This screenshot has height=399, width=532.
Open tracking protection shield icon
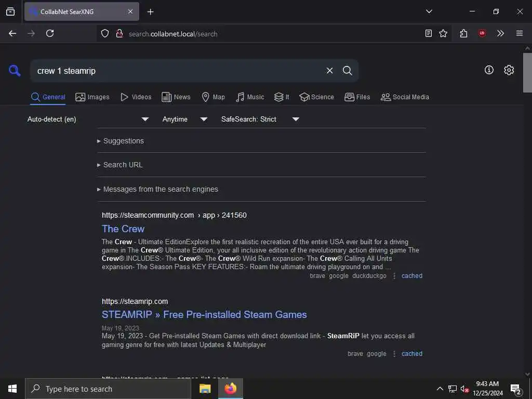(x=105, y=33)
